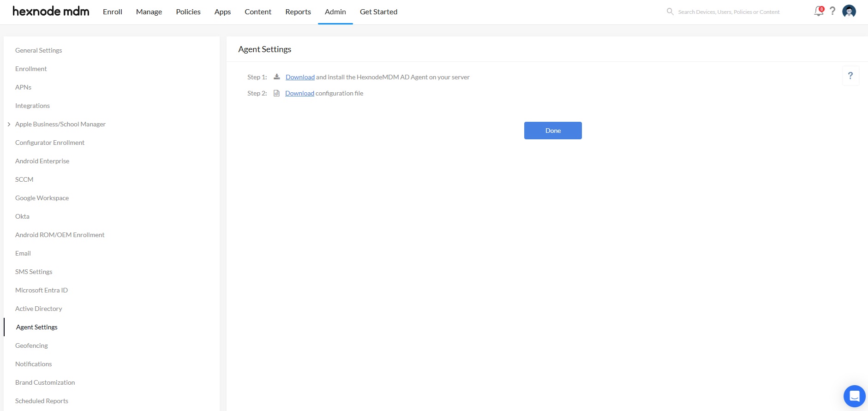Open Email in sidebar
868x411 pixels.
(23, 253)
